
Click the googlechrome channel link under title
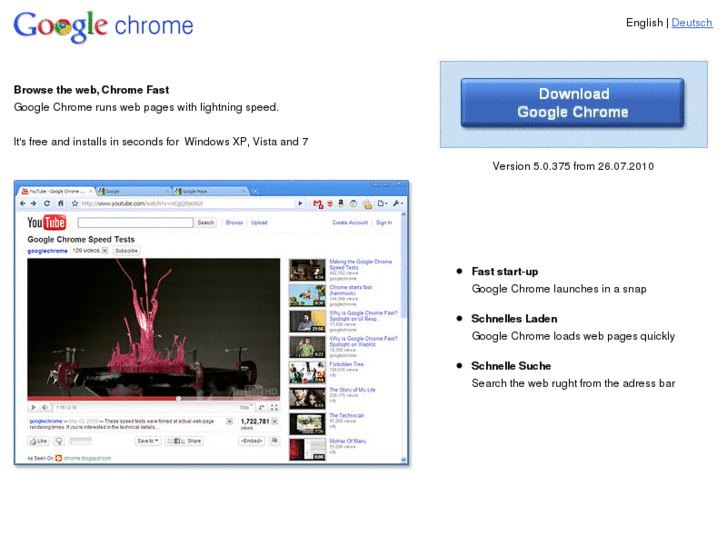click(x=47, y=251)
